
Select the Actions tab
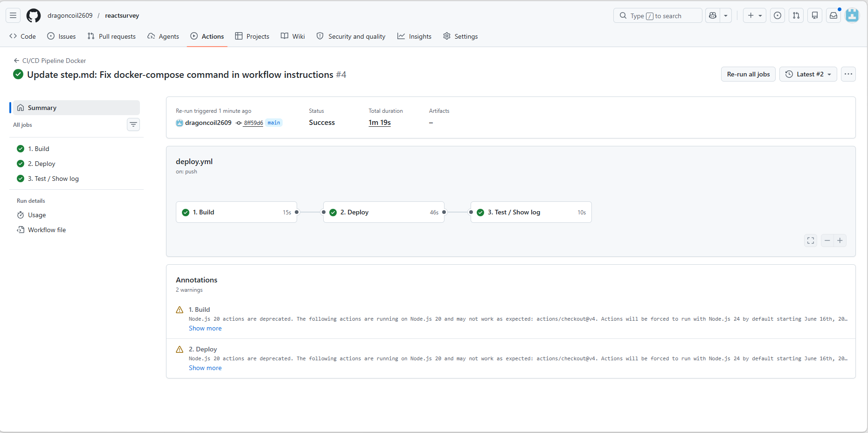click(207, 36)
